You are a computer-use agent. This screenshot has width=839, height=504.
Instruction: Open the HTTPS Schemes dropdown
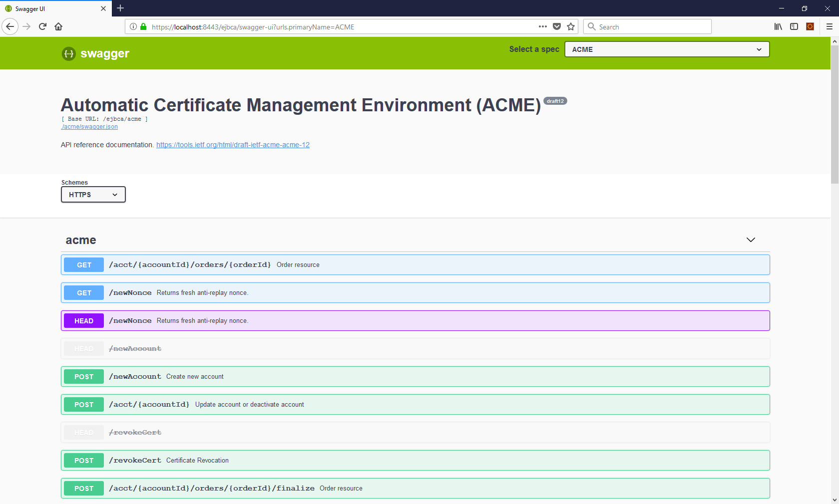click(93, 195)
